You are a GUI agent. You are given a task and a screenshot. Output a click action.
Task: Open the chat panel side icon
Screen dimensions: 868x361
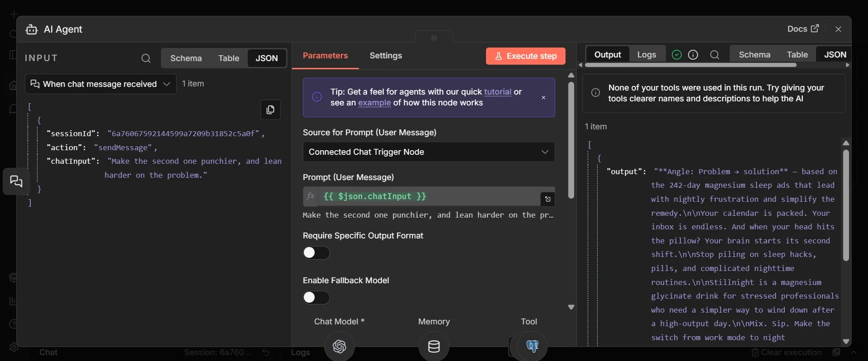[x=16, y=182]
